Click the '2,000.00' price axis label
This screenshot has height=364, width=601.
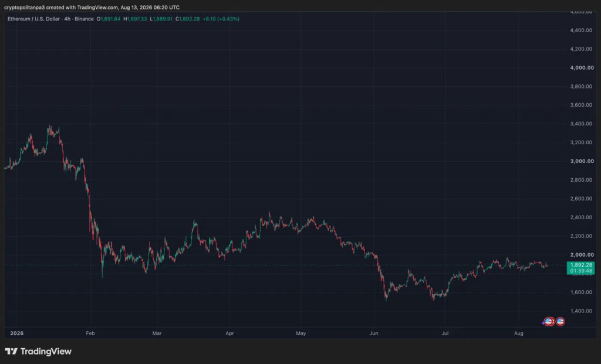click(582, 254)
